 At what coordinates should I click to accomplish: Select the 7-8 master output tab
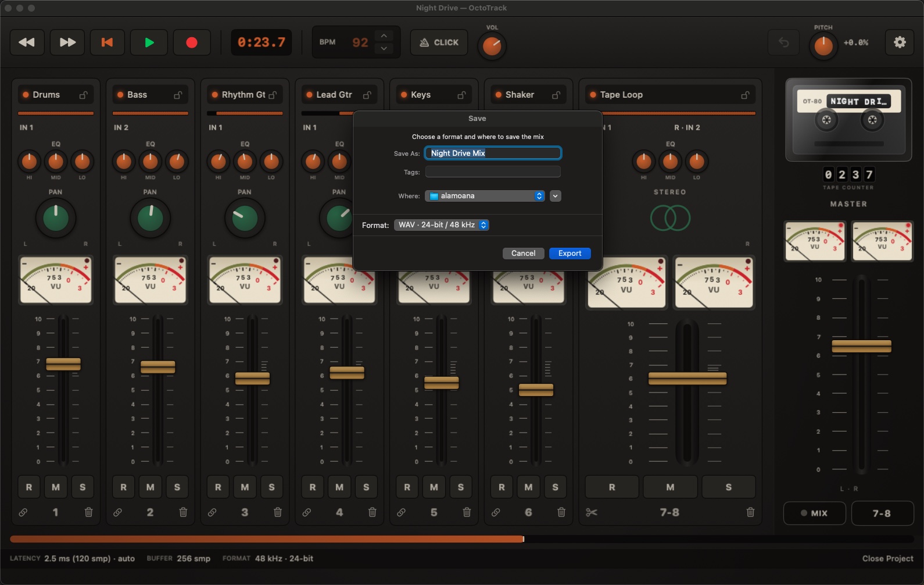[x=882, y=513]
